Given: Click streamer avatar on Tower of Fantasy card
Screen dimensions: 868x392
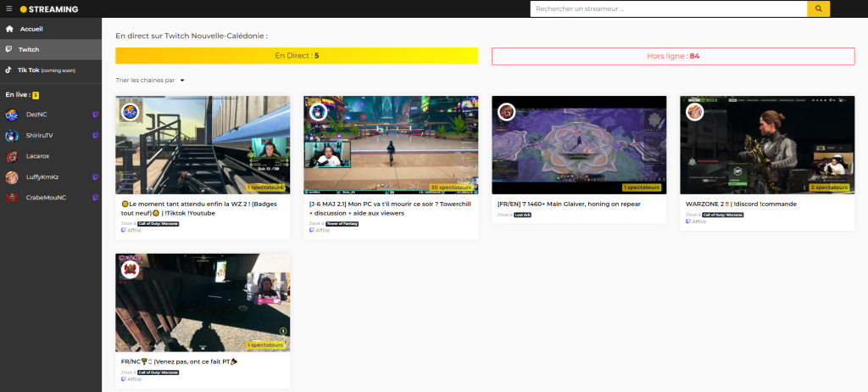Looking at the screenshot, I should 319,111.
